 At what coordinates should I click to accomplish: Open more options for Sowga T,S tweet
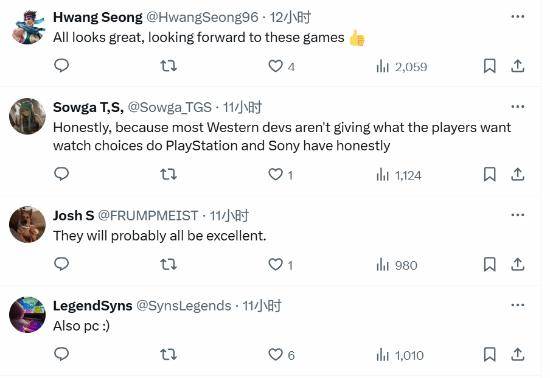pos(517,107)
